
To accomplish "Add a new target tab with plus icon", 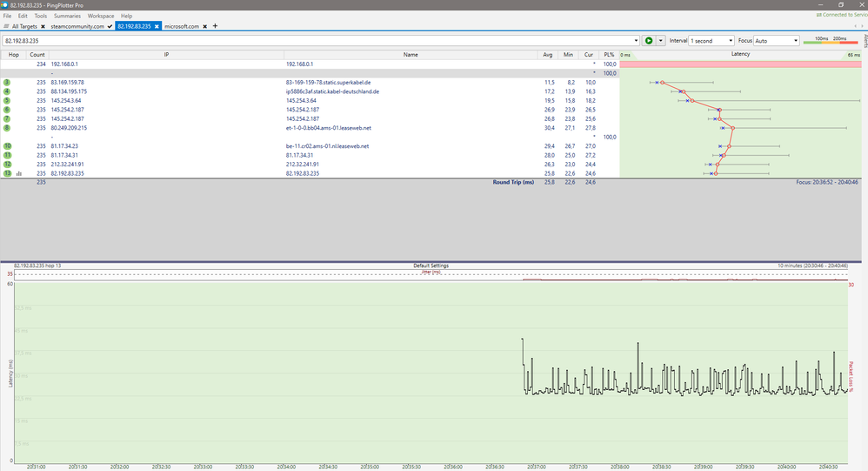I will tap(215, 26).
